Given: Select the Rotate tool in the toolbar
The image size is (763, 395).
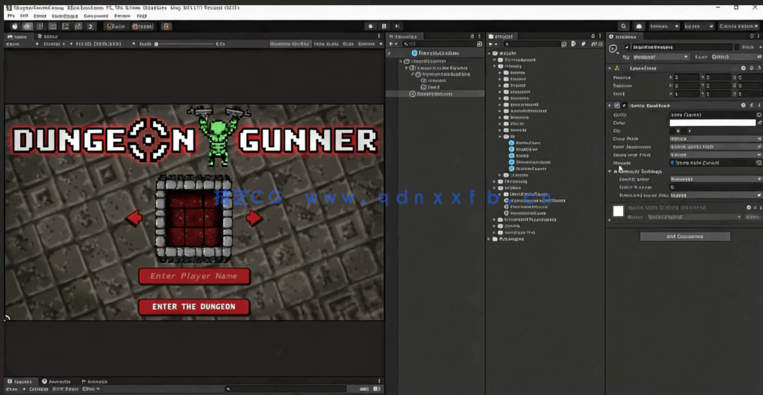Looking at the screenshot, I should point(40,26).
